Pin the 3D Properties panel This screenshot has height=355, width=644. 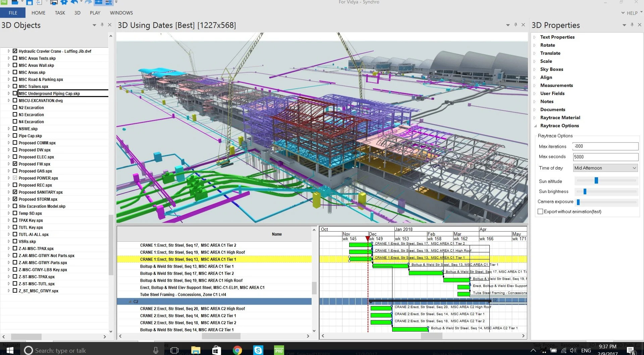click(632, 25)
